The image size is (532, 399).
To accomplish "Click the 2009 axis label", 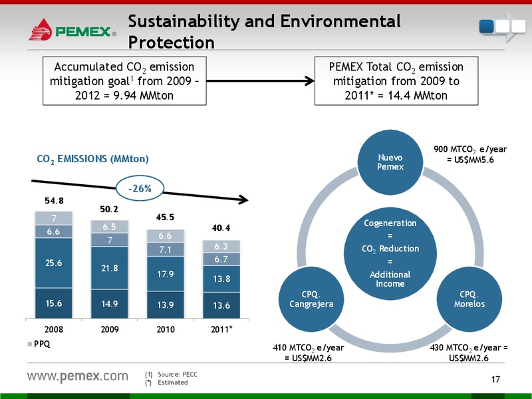I will pyautogui.click(x=110, y=329).
